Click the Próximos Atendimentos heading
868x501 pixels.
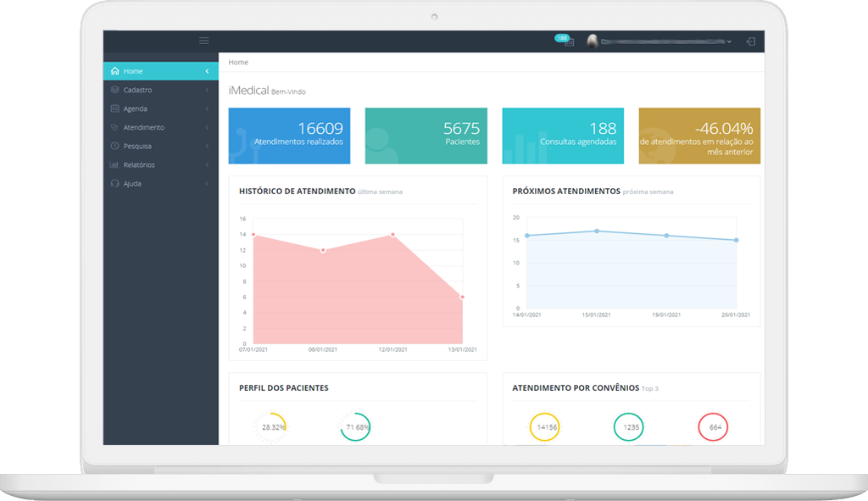pyautogui.click(x=566, y=191)
